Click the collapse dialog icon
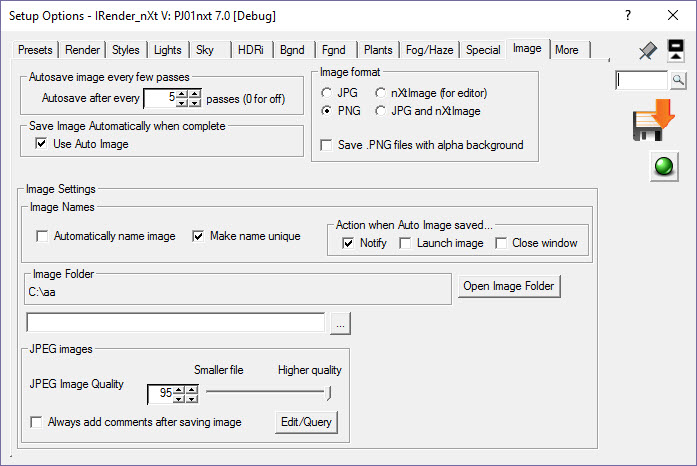Screen dimensions: 697x466 tap(676, 51)
